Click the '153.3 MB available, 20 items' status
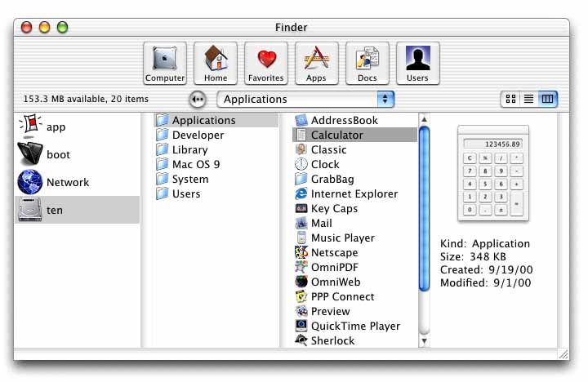588x382 pixels. pyautogui.click(x=86, y=99)
